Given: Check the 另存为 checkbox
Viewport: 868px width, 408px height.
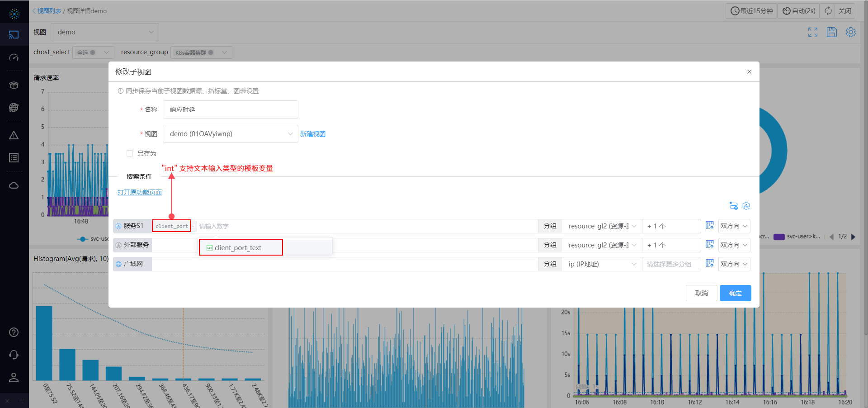Looking at the screenshot, I should click(x=130, y=153).
